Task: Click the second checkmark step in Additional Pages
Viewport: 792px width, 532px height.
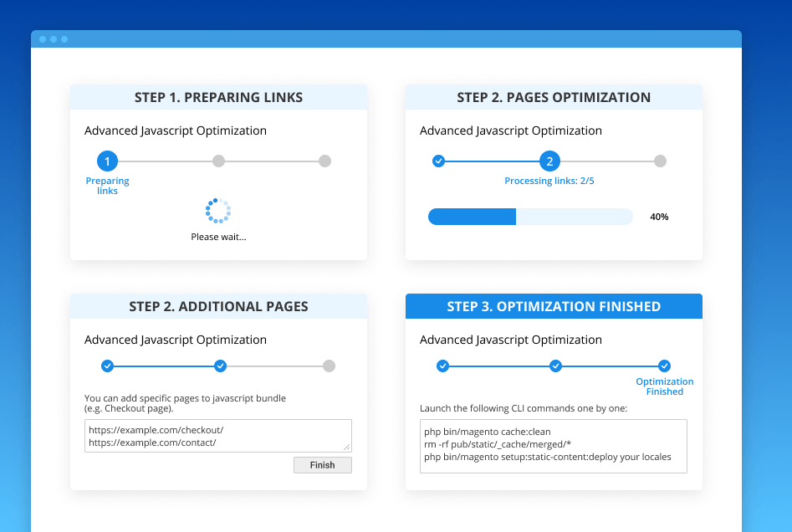Action: (220, 366)
